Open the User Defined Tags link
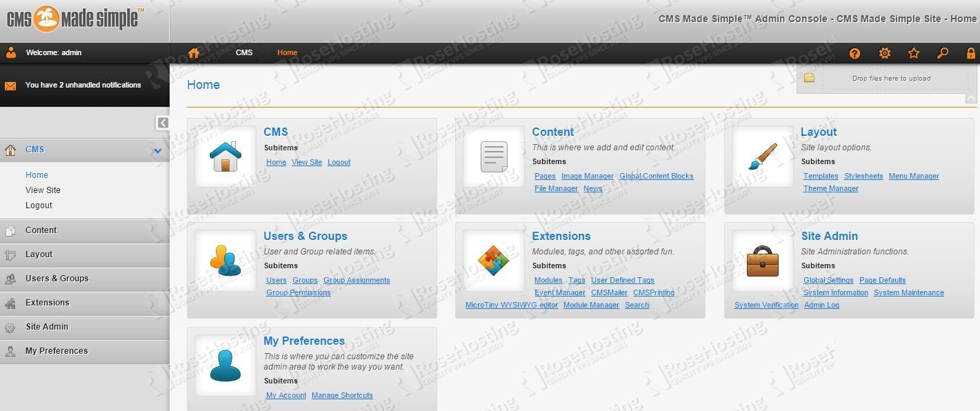The height and width of the screenshot is (411, 980). [623, 281]
